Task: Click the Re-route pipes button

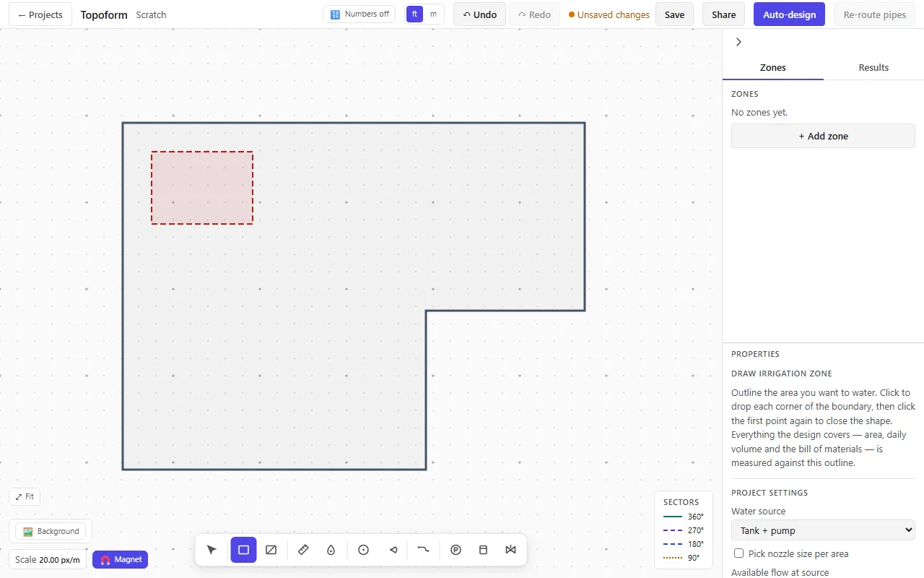Action: coord(875,14)
